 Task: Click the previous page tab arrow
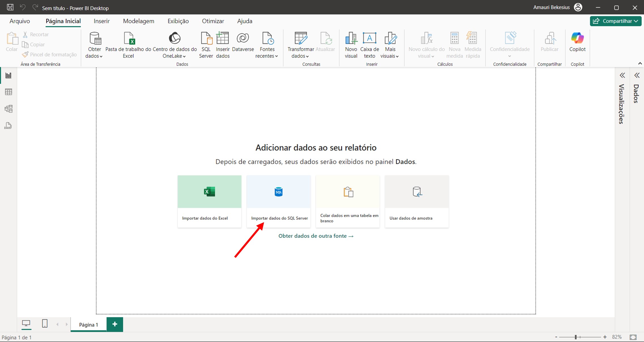pyautogui.click(x=57, y=324)
